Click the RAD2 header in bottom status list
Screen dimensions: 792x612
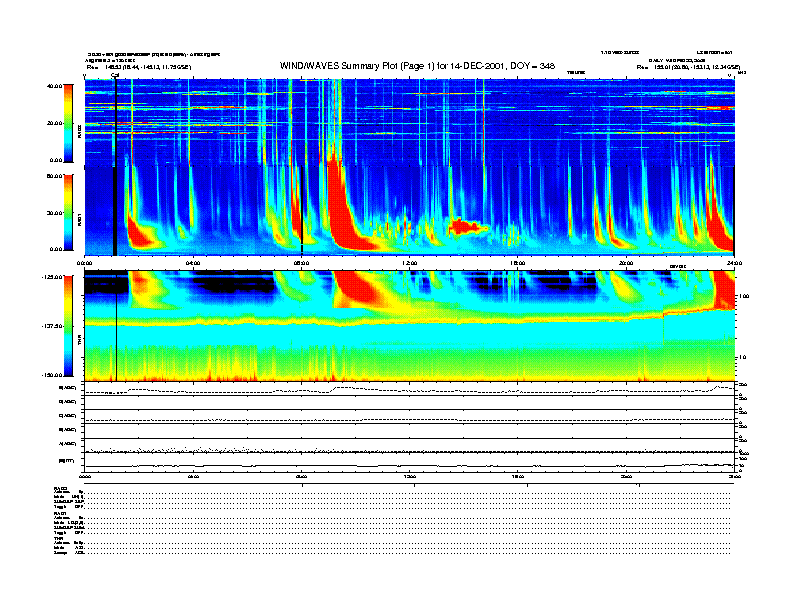coord(61,488)
